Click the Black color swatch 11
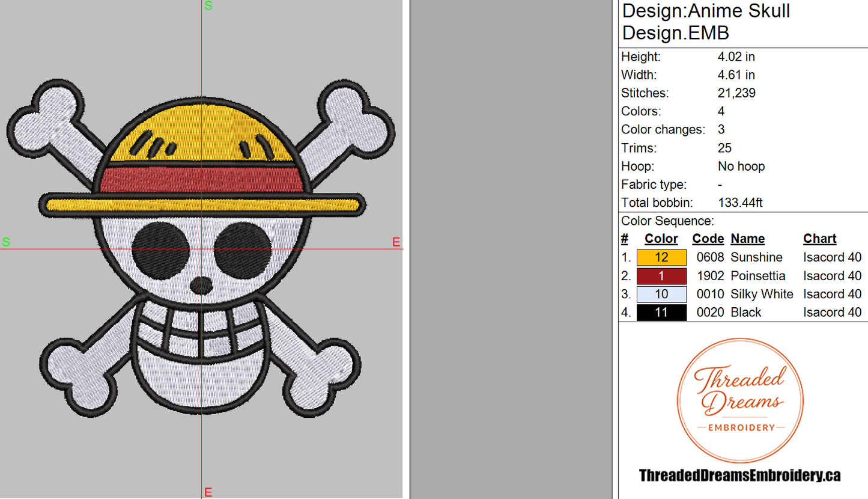 [661, 313]
